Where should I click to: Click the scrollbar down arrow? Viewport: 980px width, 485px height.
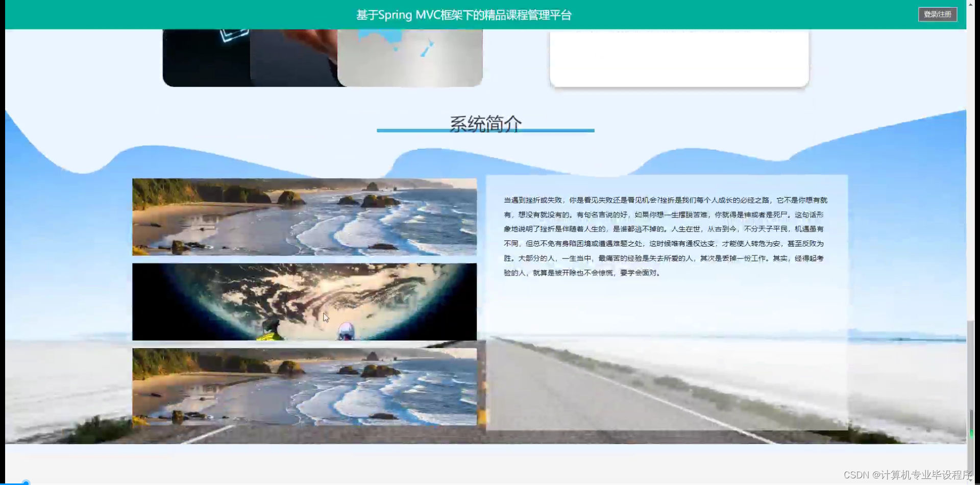(971, 481)
